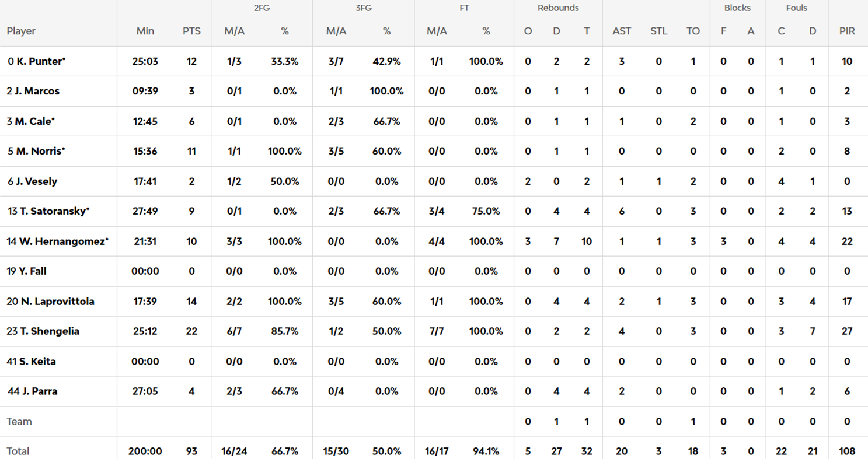Image resolution: width=868 pixels, height=459 pixels.
Task: Click the AST column header
Action: tap(622, 31)
